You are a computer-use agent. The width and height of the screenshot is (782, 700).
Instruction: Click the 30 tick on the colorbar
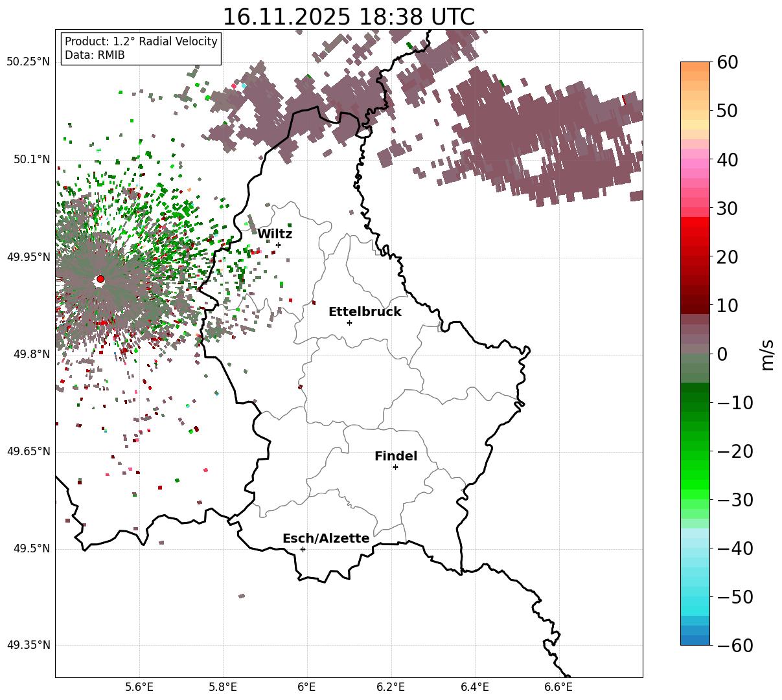[x=727, y=209]
